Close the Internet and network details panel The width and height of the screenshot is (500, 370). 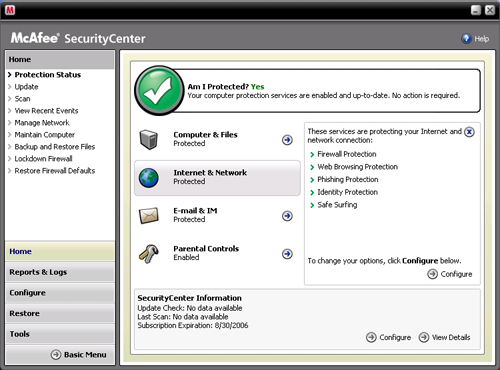tap(469, 132)
